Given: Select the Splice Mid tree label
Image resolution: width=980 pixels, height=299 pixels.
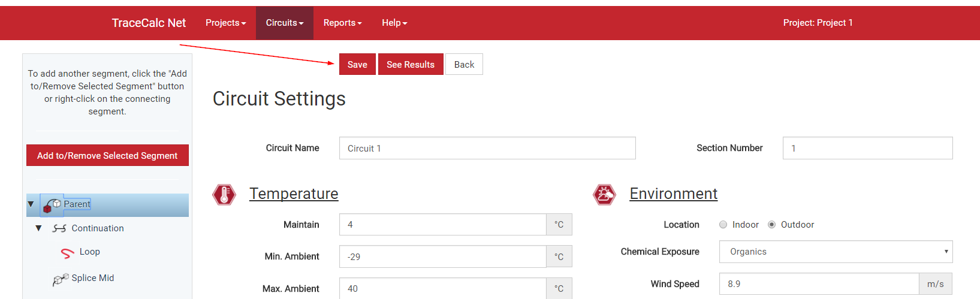Looking at the screenshot, I should [x=93, y=278].
